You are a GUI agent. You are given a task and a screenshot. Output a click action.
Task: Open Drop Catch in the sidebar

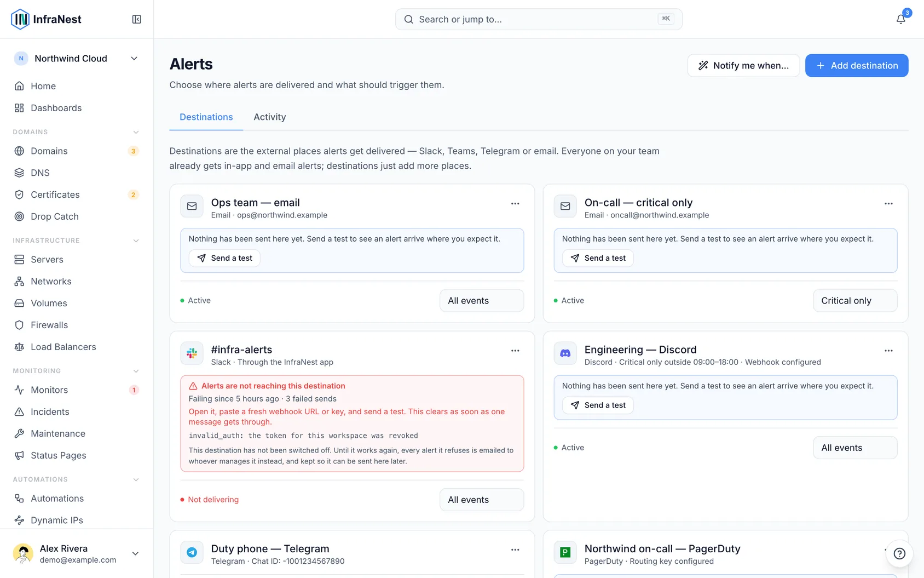click(x=77, y=216)
